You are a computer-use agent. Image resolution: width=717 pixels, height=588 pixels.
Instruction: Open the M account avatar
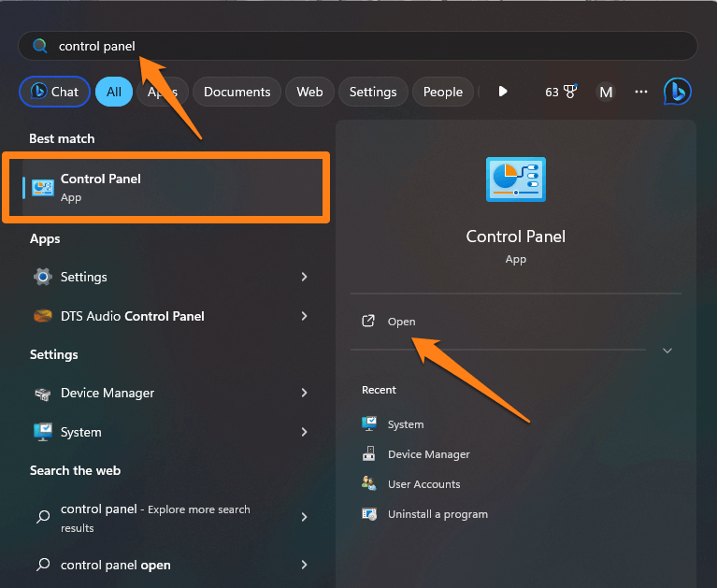[x=606, y=92]
